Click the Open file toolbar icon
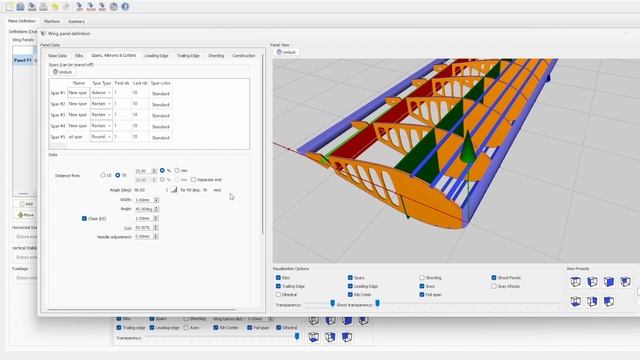640x360 pixels. (20, 7)
